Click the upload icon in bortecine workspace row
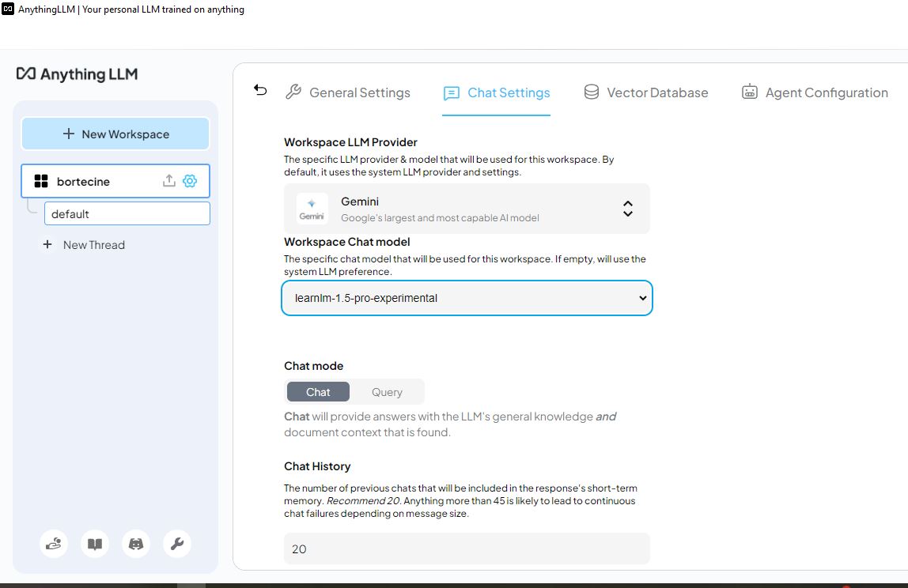The width and height of the screenshot is (908, 588). click(x=168, y=180)
